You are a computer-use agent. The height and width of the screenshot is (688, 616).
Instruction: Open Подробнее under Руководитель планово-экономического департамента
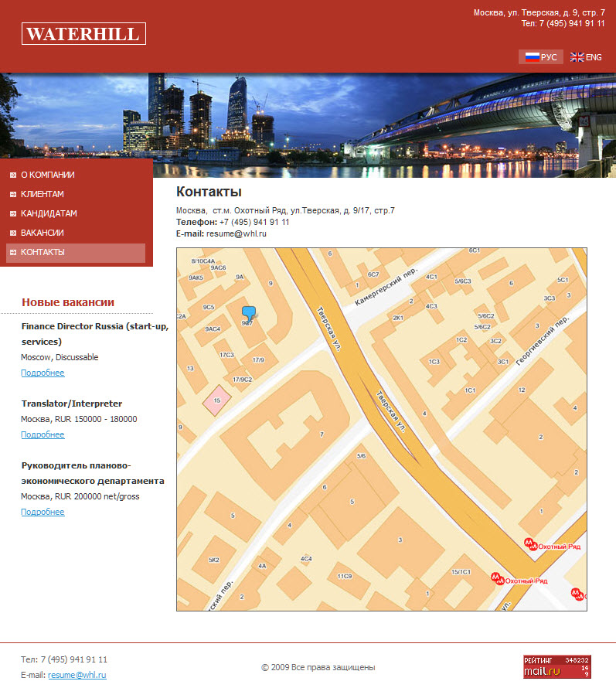[x=43, y=512]
